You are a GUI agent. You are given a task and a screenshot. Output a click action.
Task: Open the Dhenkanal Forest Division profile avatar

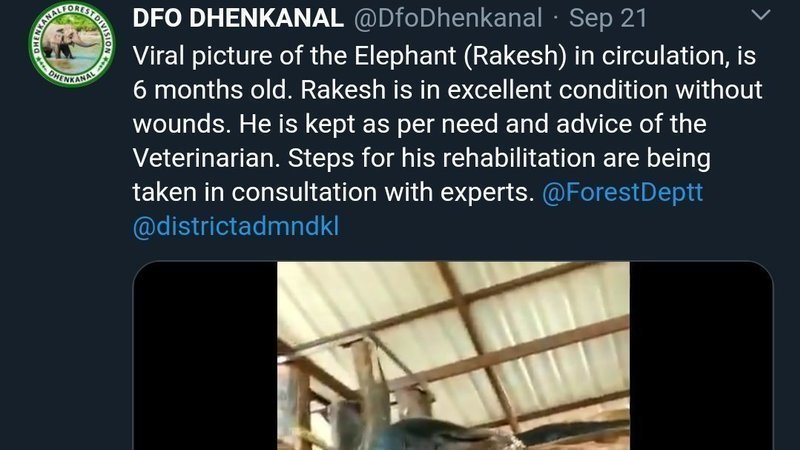click(72, 44)
